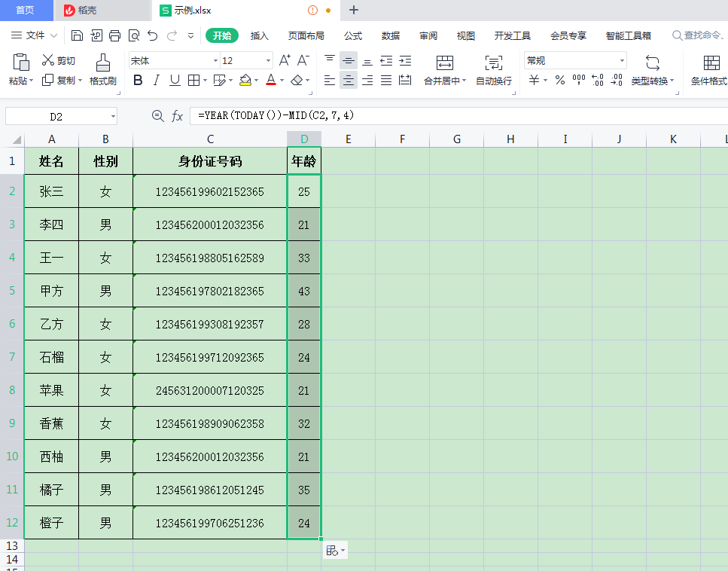This screenshot has width=728, height=571.
Task: Toggle vertical middle alignment
Action: tap(349, 60)
